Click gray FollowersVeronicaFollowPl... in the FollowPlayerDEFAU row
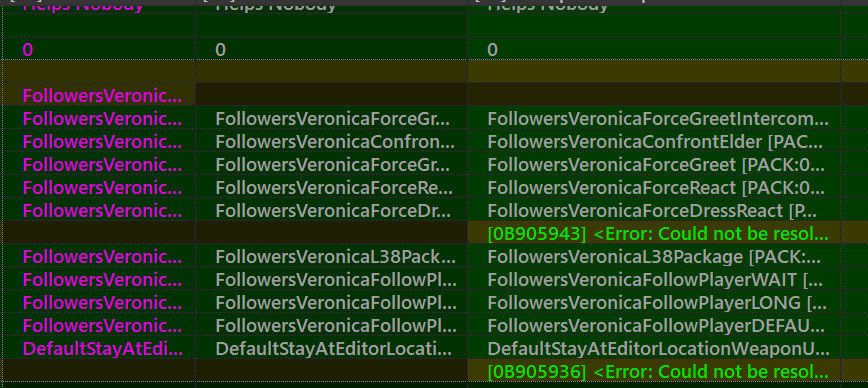The width and height of the screenshot is (868, 388). pyautogui.click(x=332, y=325)
